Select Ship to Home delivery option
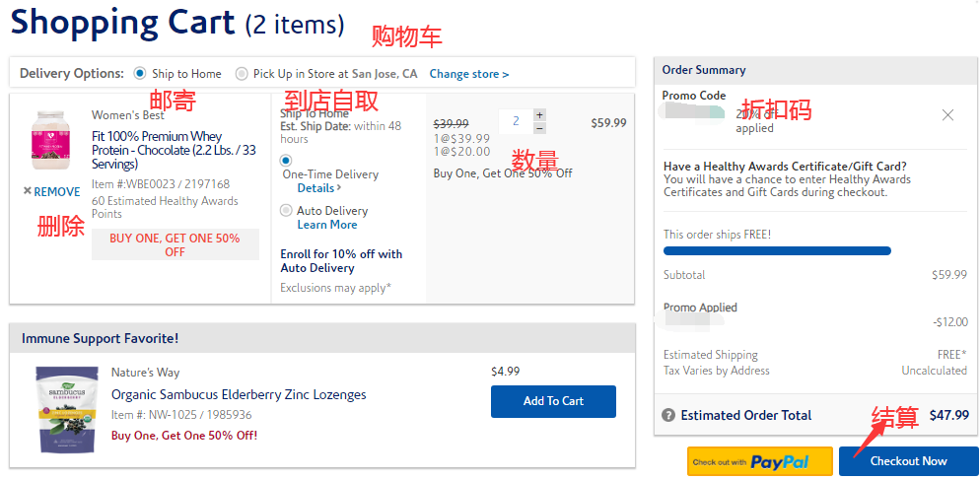The image size is (980, 480). pos(139,73)
